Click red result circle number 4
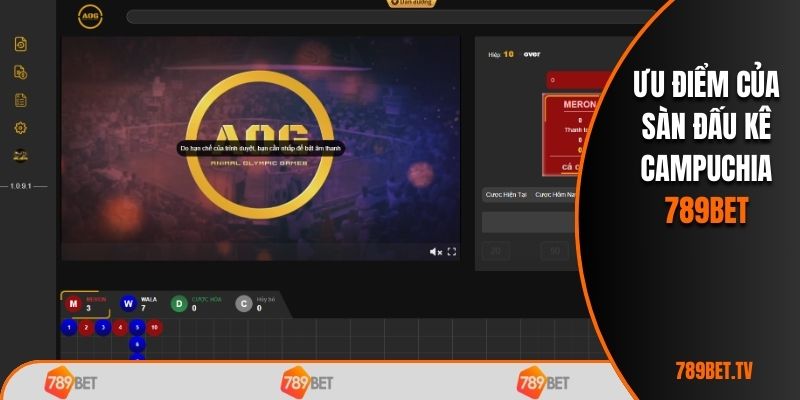This screenshot has height=400, width=800. (120, 328)
